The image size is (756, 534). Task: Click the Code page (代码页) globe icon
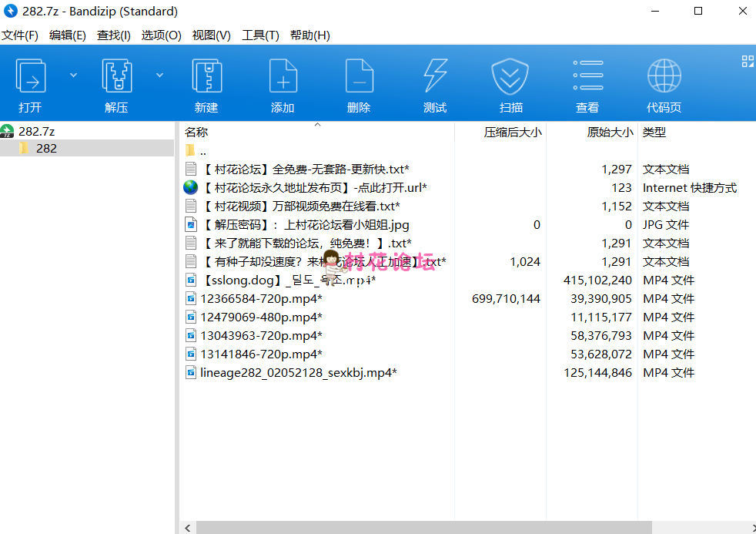click(664, 76)
